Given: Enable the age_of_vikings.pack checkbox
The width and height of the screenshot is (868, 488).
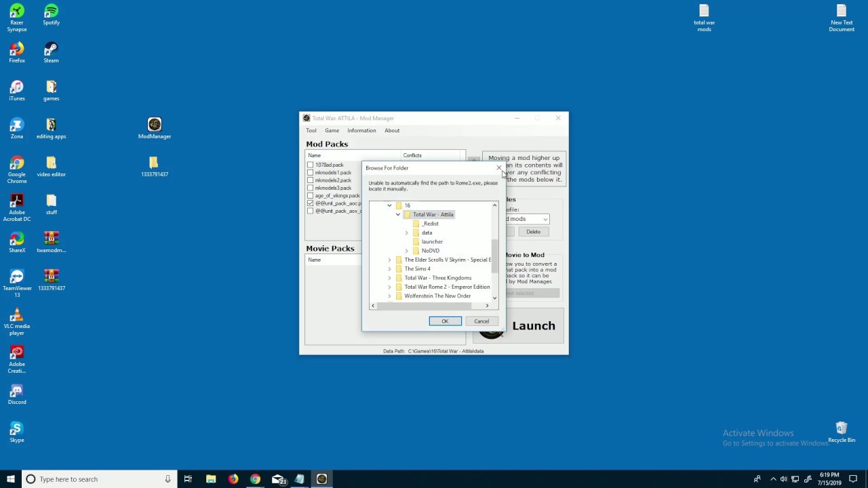Looking at the screenshot, I should (x=311, y=195).
